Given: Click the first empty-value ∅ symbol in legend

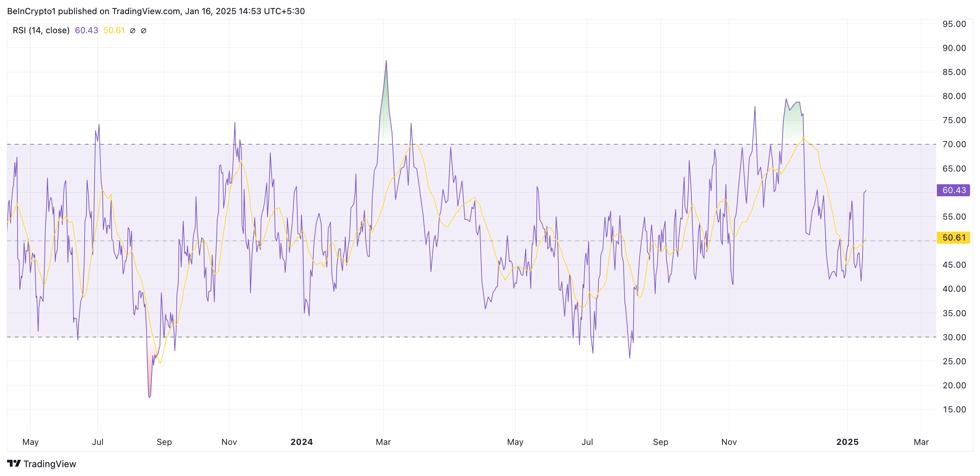Looking at the screenshot, I should [132, 31].
